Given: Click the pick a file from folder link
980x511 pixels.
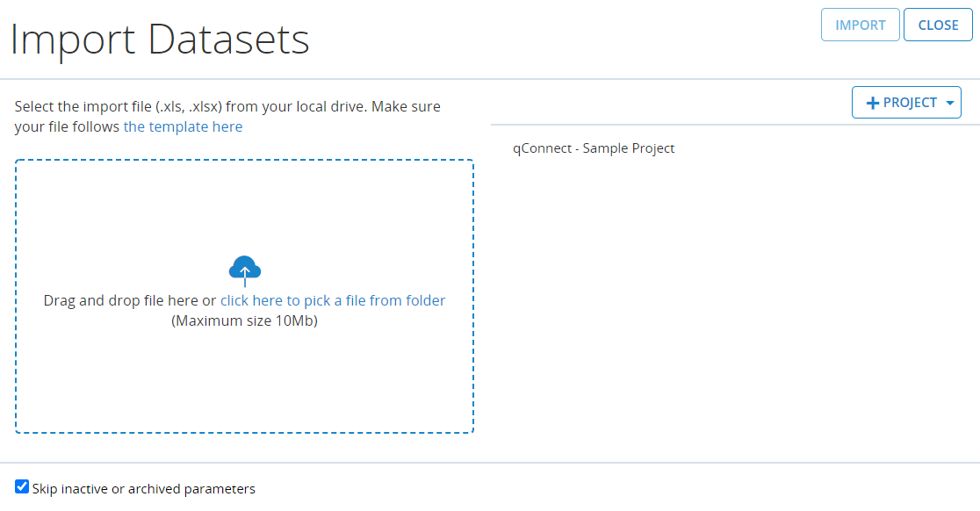Looking at the screenshot, I should click(332, 300).
